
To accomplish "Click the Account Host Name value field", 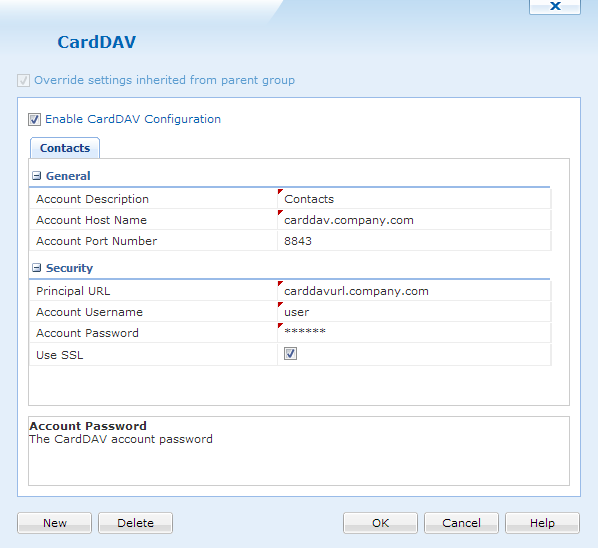I will tap(414, 220).
